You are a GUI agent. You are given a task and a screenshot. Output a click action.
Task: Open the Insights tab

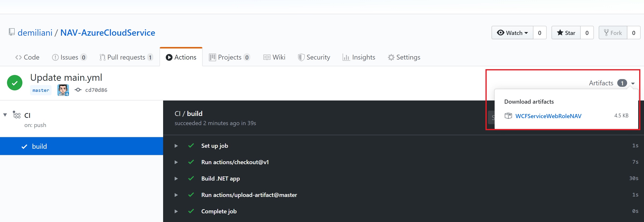(359, 57)
